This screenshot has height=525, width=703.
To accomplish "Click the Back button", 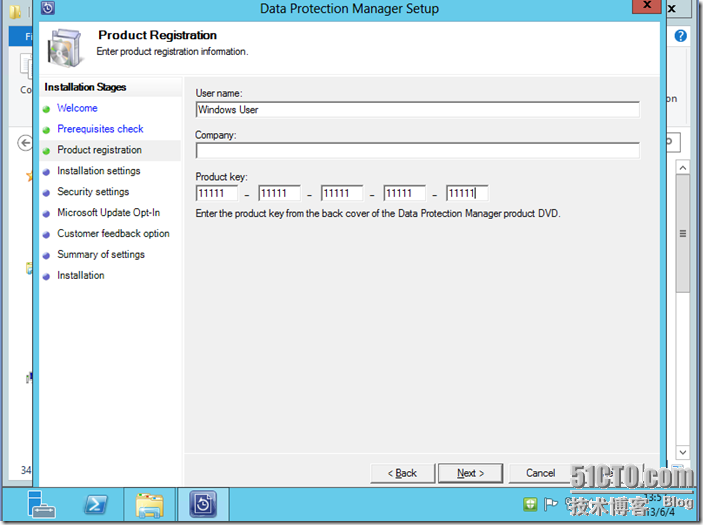I will [x=403, y=473].
